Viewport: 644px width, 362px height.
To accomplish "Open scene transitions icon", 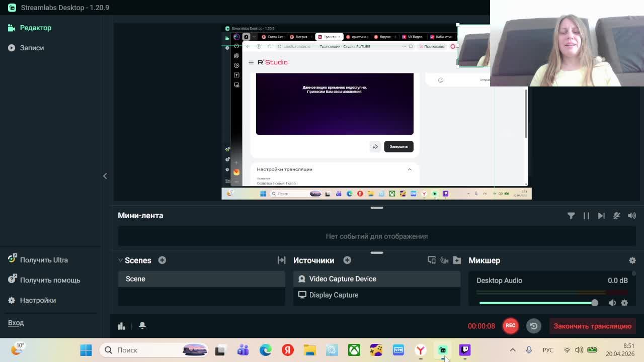I will 281,260.
